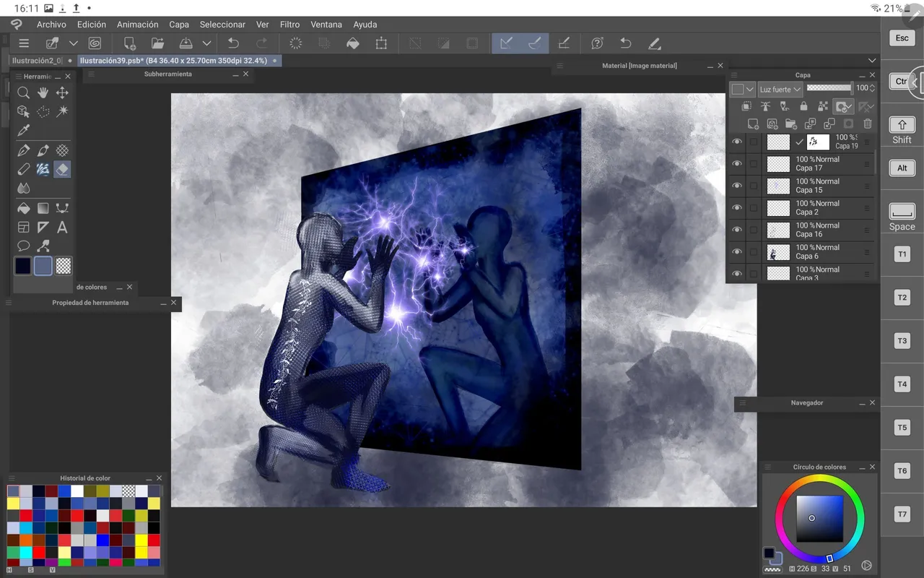This screenshot has height=578, width=924.
Task: Select the transparent color swatch
Action: 64,266
